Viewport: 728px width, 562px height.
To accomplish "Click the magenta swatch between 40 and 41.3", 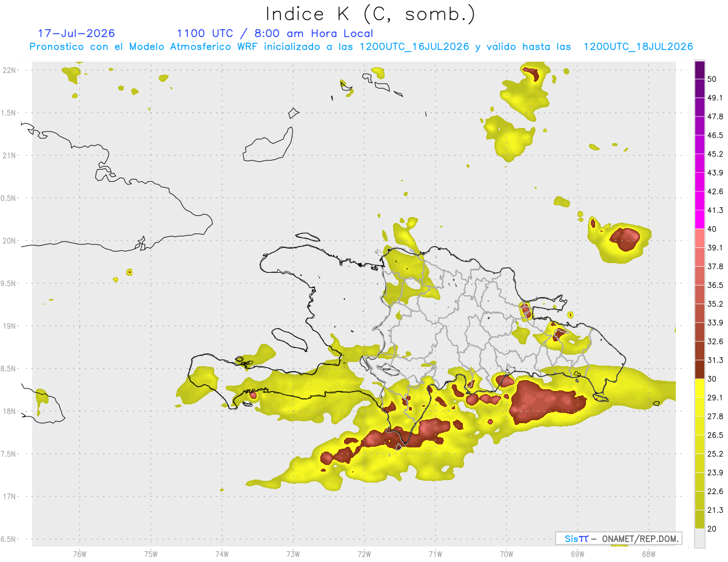I will coord(699,219).
